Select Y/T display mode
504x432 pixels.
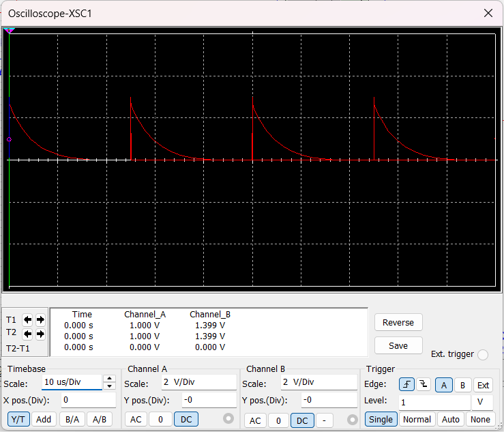pos(18,419)
